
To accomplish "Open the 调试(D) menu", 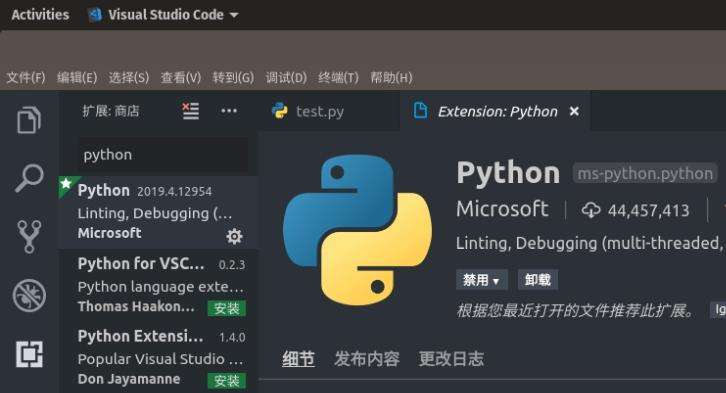I will point(286,77).
